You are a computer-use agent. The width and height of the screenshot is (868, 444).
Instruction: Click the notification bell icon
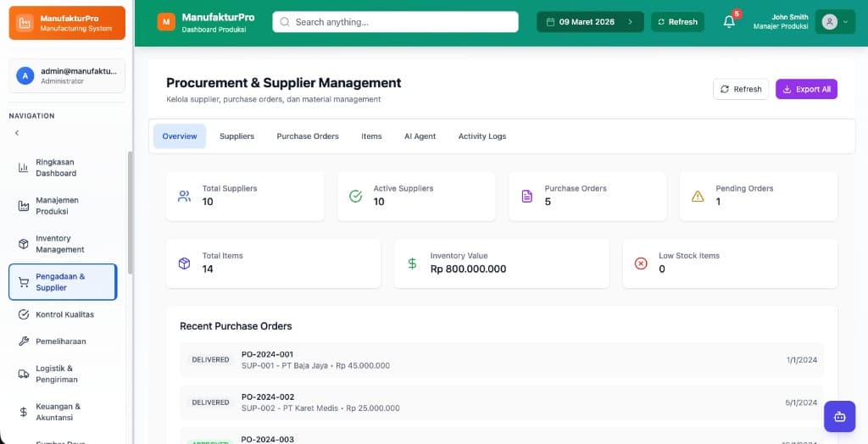(x=729, y=22)
